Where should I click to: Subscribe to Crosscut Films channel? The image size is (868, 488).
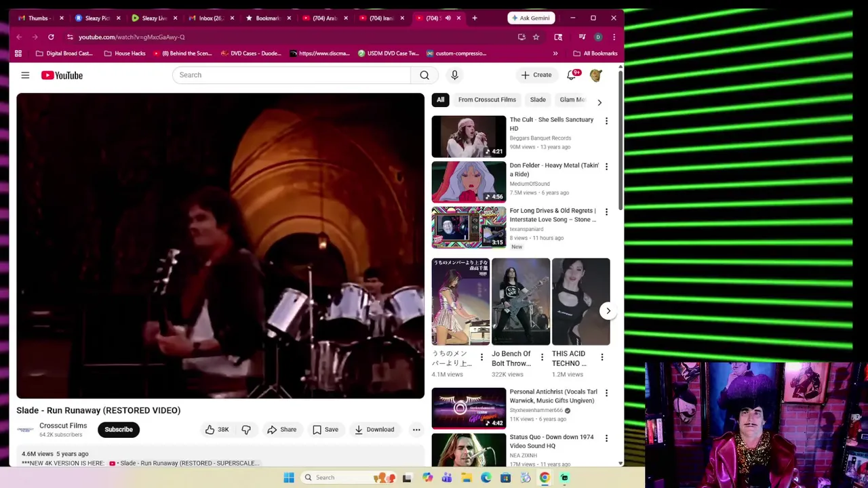[x=119, y=429]
